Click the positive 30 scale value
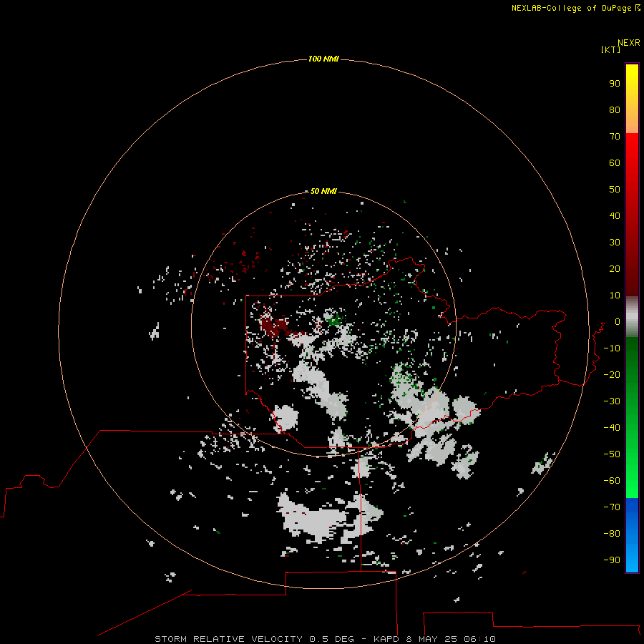Image resolution: width=644 pixels, height=644 pixels. tap(615, 243)
